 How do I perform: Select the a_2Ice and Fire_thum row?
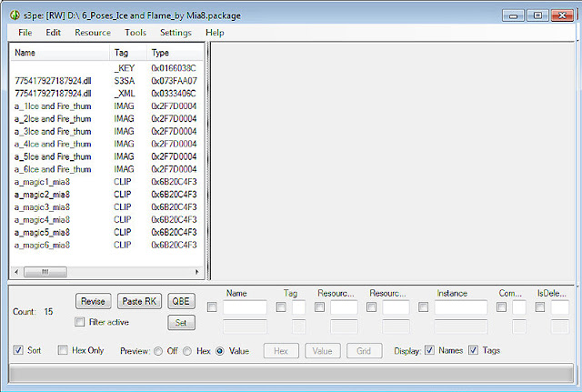tap(105, 119)
